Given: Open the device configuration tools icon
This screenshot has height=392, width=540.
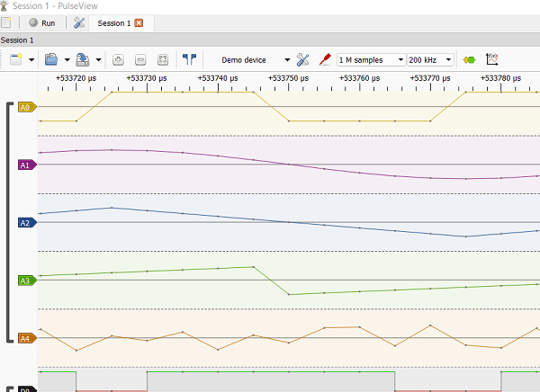Looking at the screenshot, I should tap(303, 60).
